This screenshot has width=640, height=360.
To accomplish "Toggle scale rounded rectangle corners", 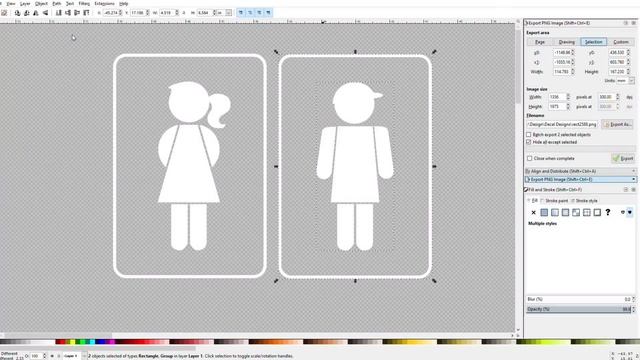I will pyautogui.click(x=250, y=13).
